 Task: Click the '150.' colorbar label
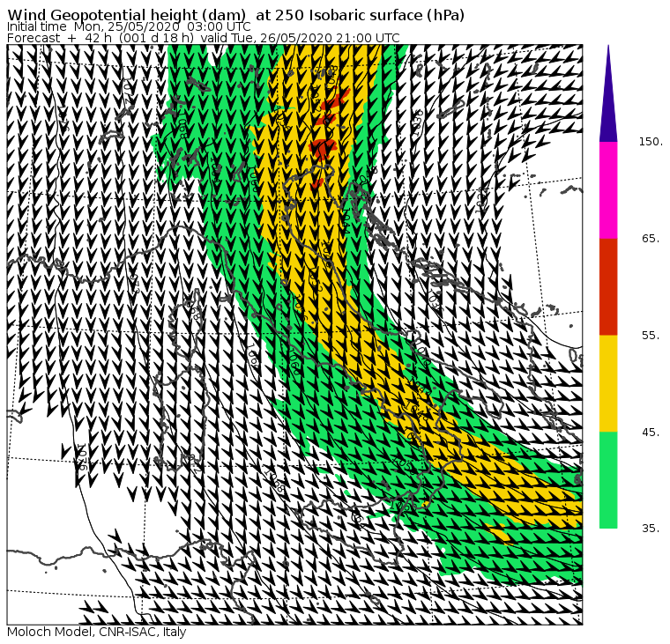coord(651,142)
